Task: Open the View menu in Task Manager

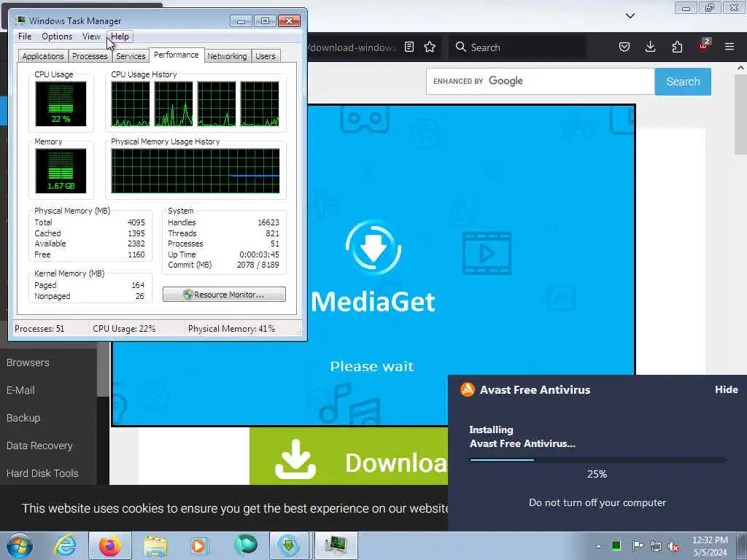Action: tap(91, 36)
